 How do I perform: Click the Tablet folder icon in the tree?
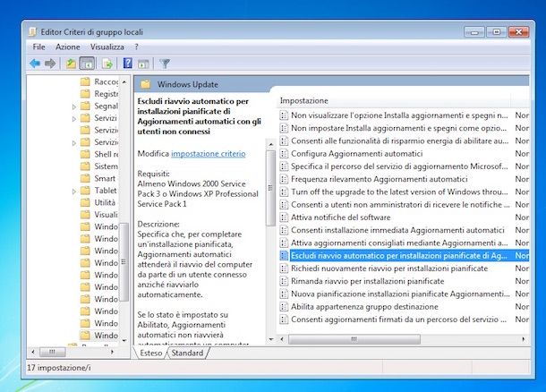[85, 191]
